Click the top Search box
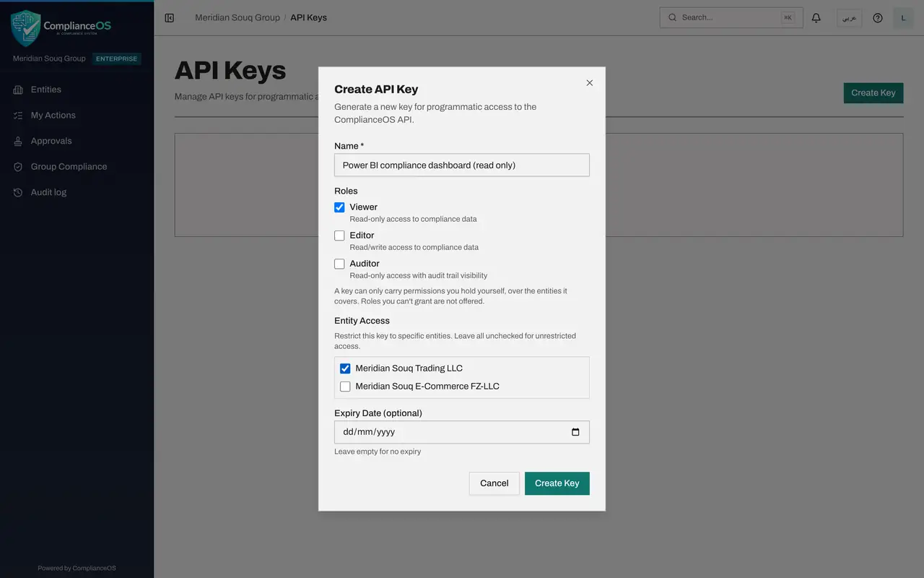 [x=731, y=17]
